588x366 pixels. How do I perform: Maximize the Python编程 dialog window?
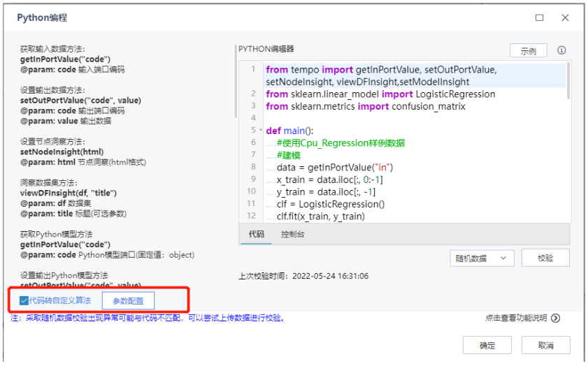click(x=540, y=18)
